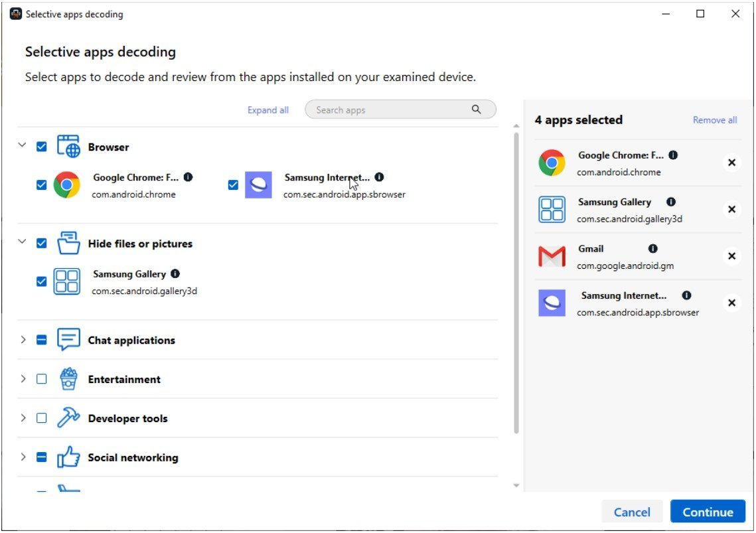Click the com.google.android.gm package text

tap(625, 266)
